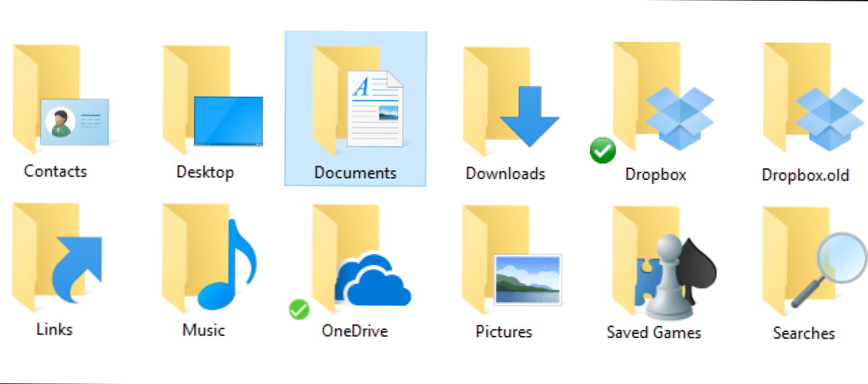Click the Desktop folder icon
This screenshot has height=384, width=868.
[210, 100]
